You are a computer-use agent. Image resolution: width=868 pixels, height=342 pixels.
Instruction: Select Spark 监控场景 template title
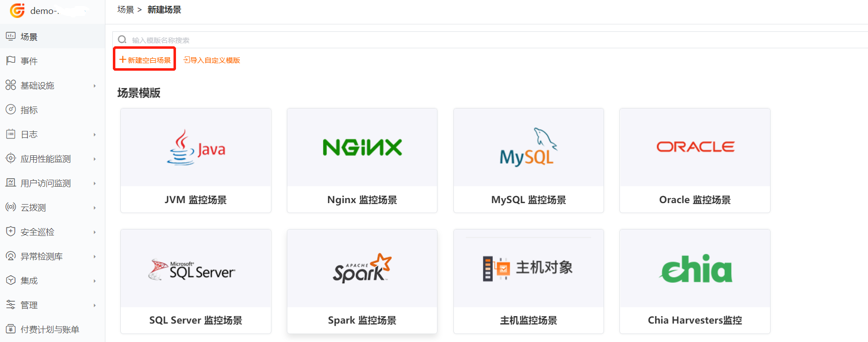tap(362, 320)
